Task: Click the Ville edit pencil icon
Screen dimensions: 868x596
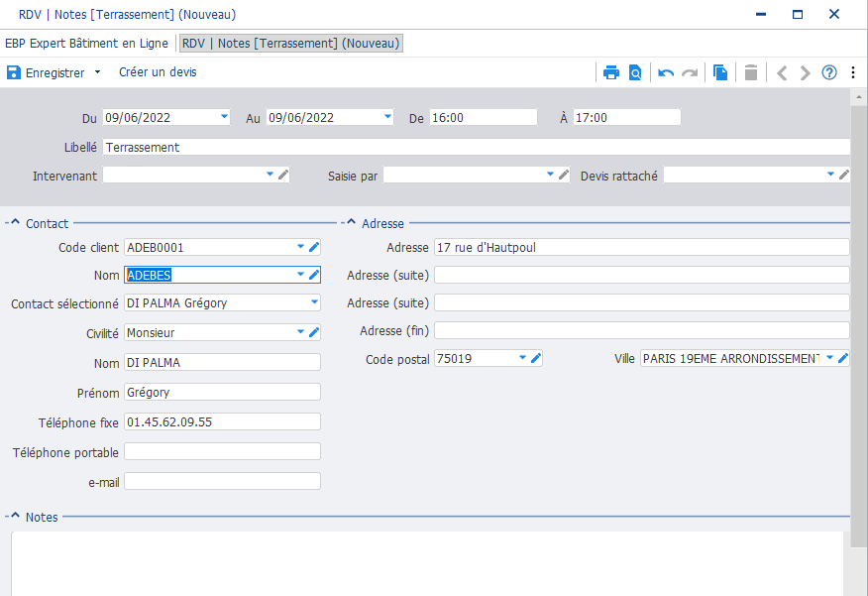Action: [843, 358]
